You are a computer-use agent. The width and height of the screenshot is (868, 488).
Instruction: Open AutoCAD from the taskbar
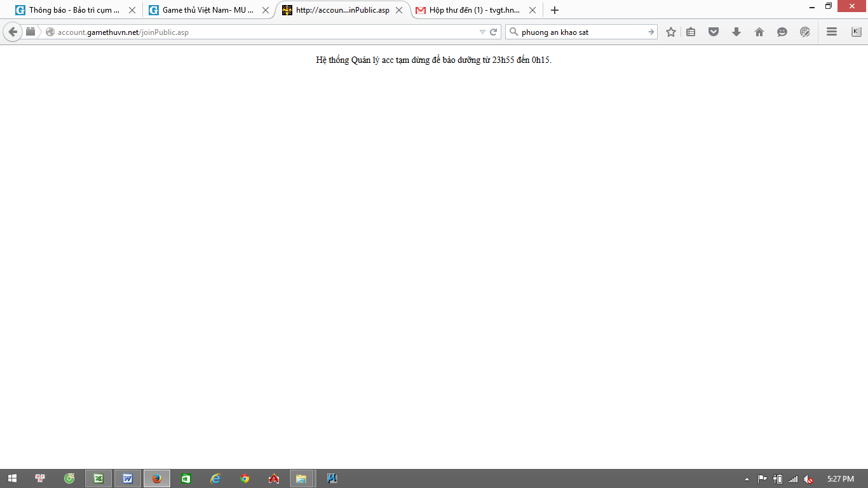(274, 478)
